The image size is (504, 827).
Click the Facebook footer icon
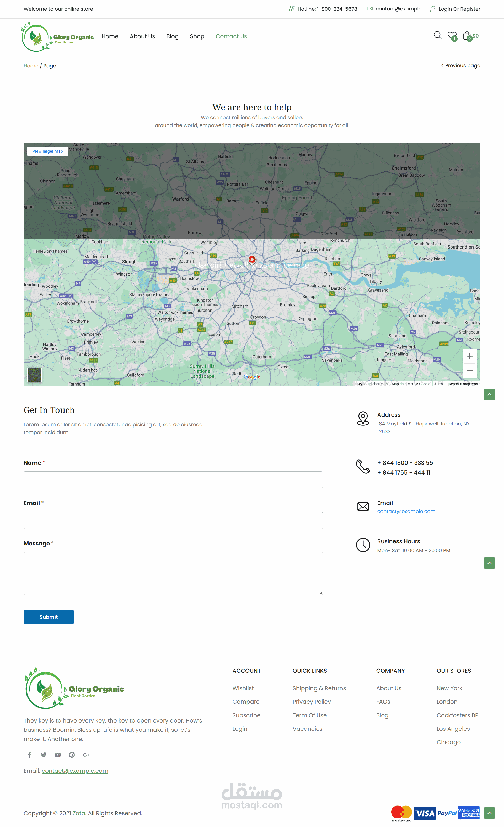30,755
